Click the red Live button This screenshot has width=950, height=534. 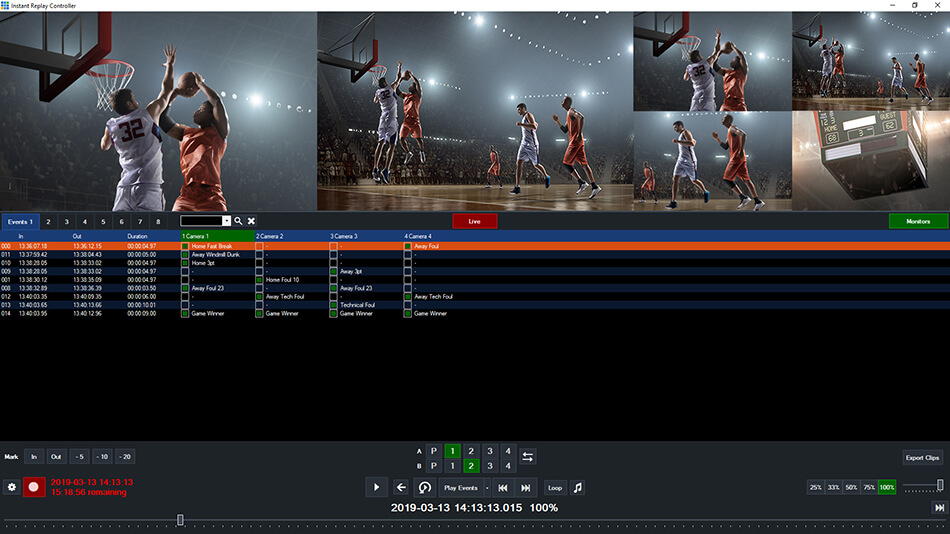[x=474, y=221]
